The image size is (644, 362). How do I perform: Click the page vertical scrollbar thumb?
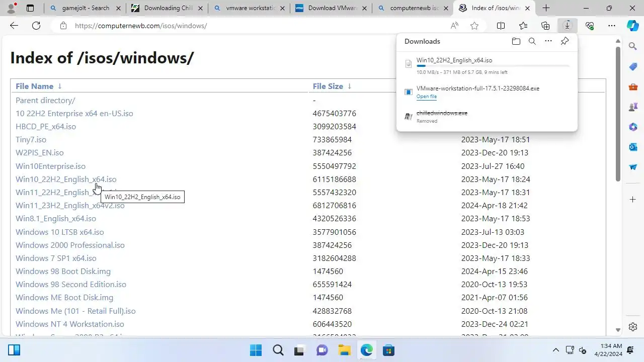pyautogui.click(x=618, y=114)
